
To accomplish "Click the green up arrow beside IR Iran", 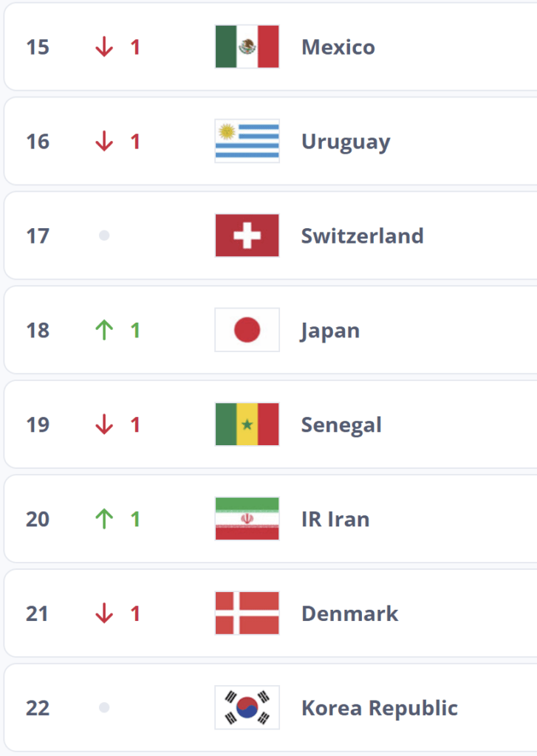I will coord(104,519).
